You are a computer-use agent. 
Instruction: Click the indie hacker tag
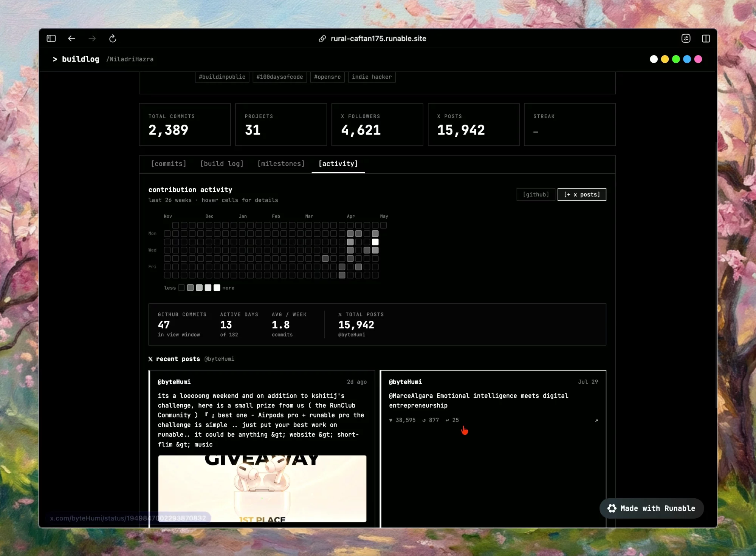pos(372,77)
